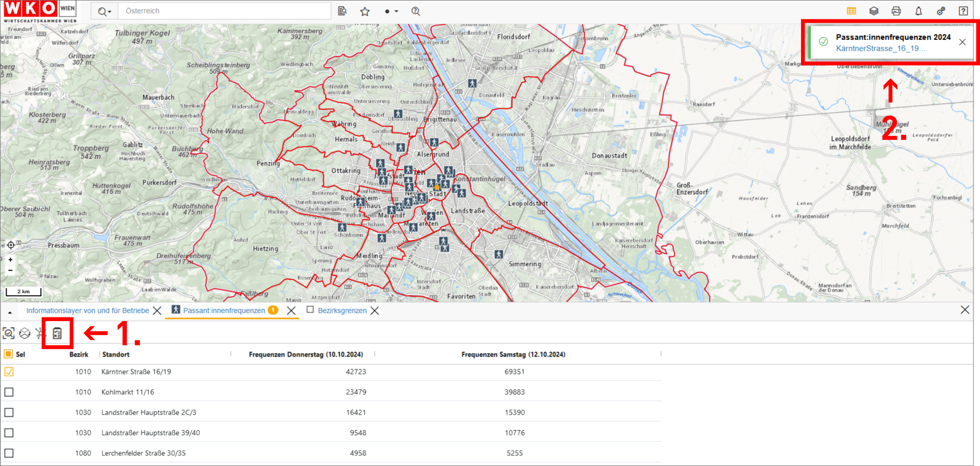
Task: Click the Österreich search input field
Action: [x=224, y=11]
